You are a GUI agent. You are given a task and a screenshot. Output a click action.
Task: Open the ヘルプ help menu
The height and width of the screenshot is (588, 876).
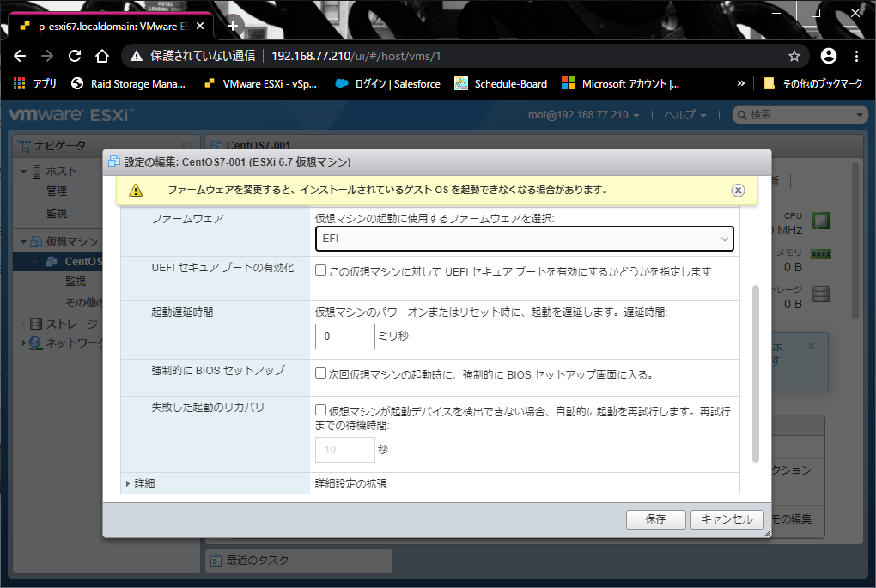(685, 115)
